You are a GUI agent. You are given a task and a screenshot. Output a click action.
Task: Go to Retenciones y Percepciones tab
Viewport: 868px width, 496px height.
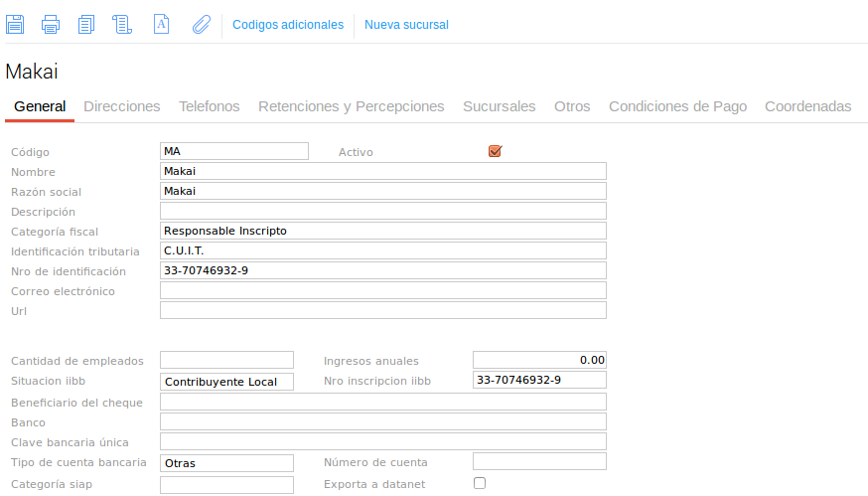352,106
